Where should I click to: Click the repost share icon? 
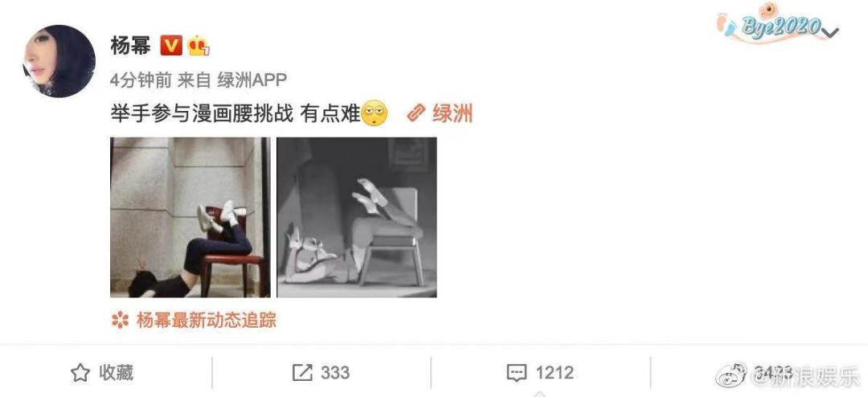click(302, 373)
